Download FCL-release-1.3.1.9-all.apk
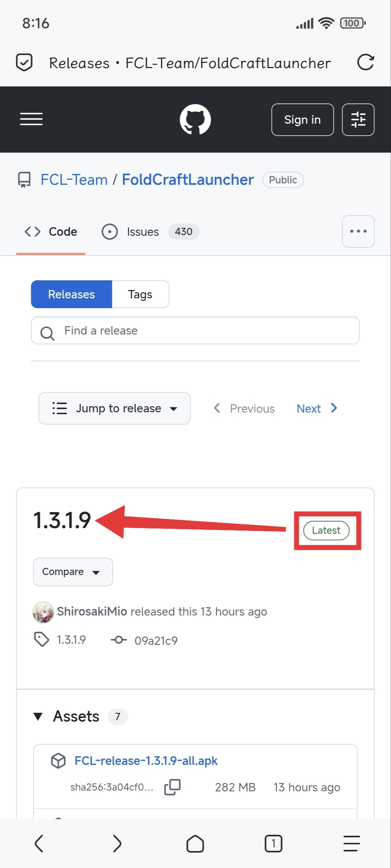391x868 pixels. (x=146, y=761)
